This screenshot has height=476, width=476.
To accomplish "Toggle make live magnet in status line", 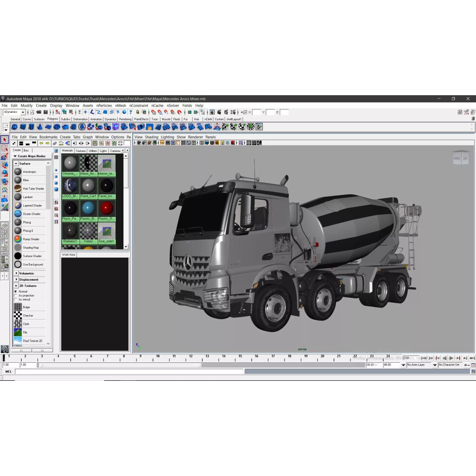I will coord(179,112).
